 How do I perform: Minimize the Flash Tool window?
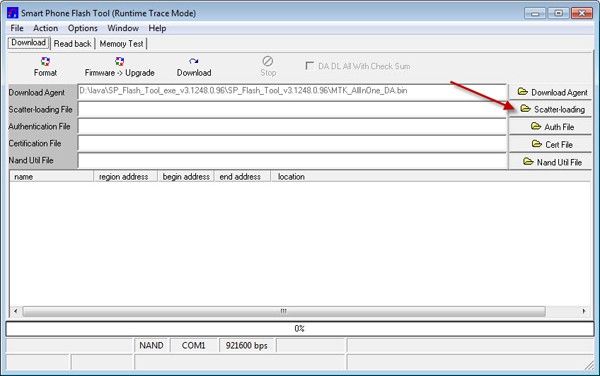pyautogui.click(x=535, y=13)
